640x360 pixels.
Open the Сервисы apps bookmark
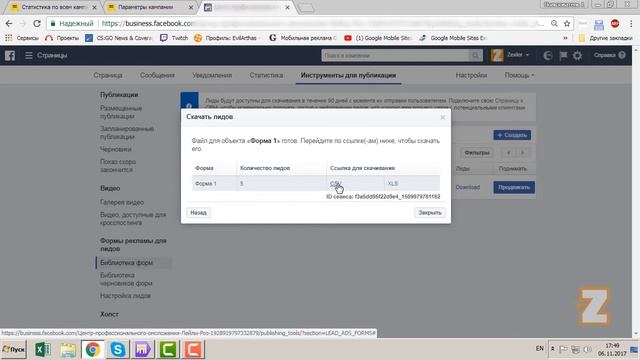click(x=22, y=38)
